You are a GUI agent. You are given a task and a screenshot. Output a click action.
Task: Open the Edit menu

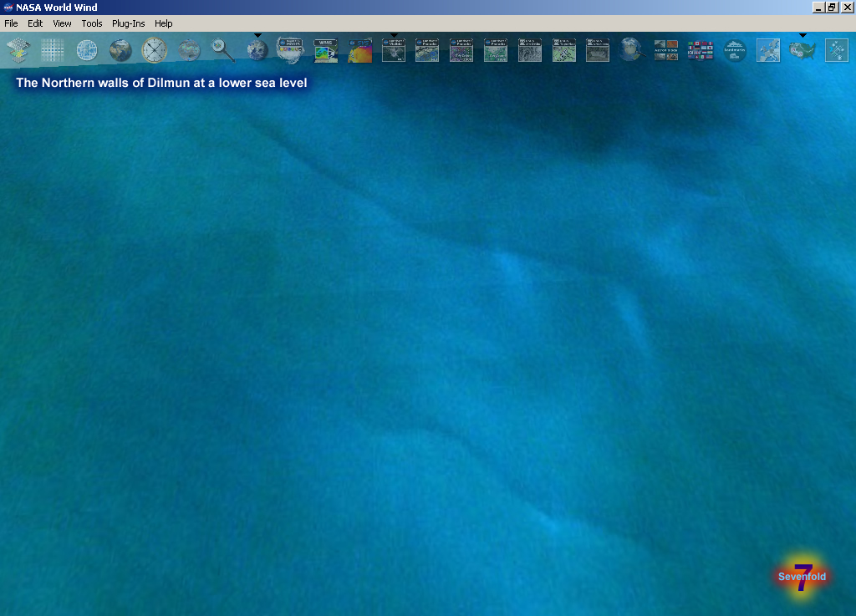pyautogui.click(x=35, y=23)
